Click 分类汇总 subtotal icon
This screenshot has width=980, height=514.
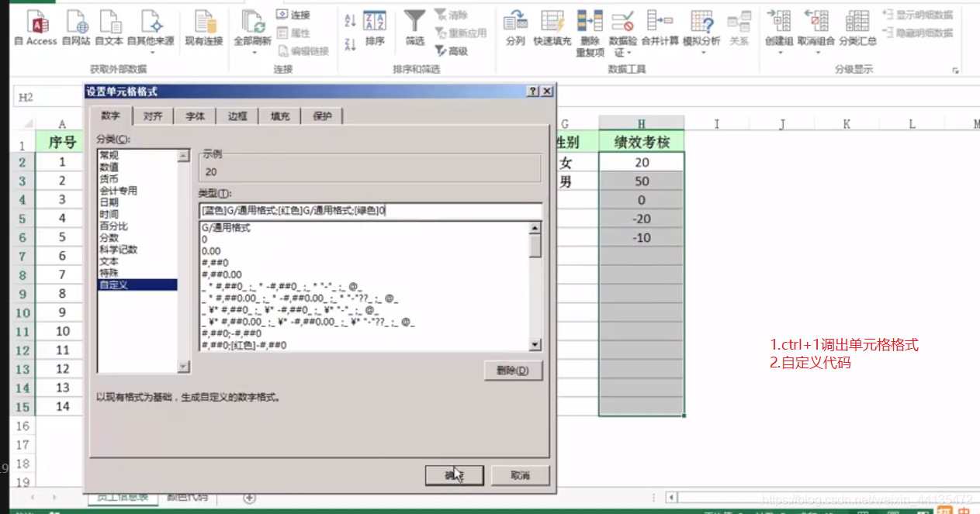coord(857,28)
